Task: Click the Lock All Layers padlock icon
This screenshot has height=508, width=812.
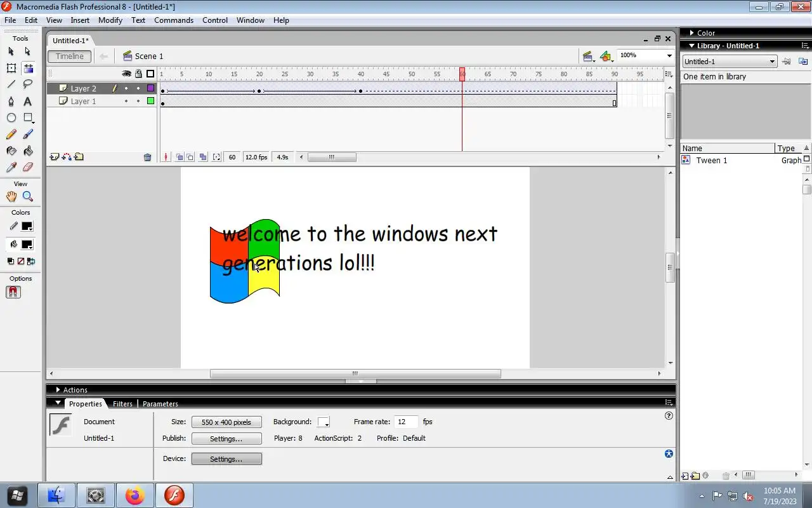Action: point(138,74)
